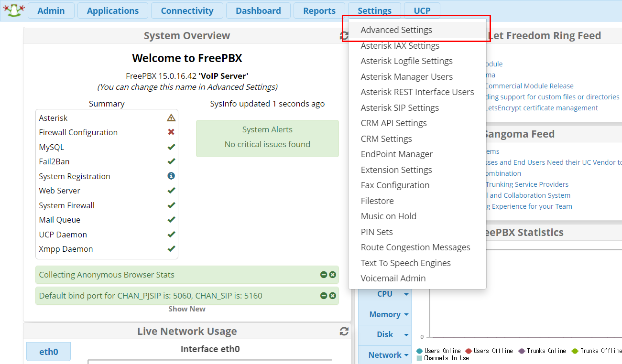Screen dimensions: 622x364
Task: Choose PIN Sets
Action: [417, 232]
